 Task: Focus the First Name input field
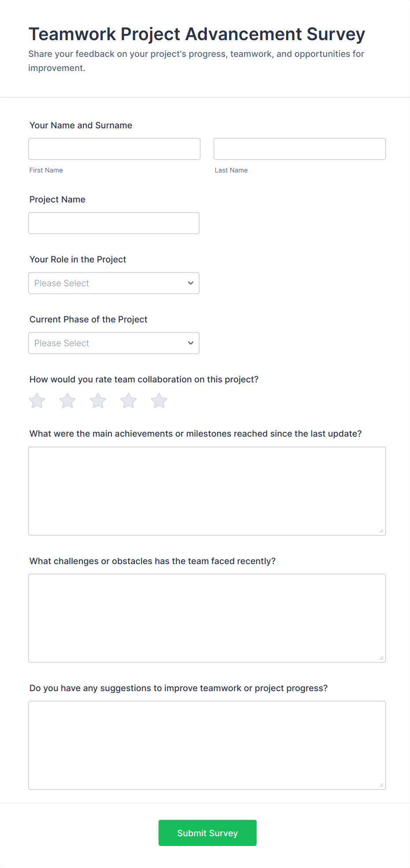pos(114,149)
